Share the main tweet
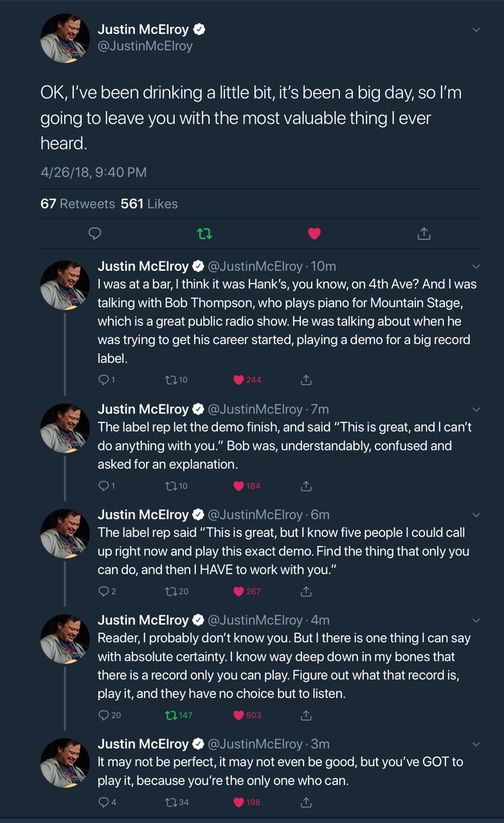This screenshot has height=823, width=504. 424,233
